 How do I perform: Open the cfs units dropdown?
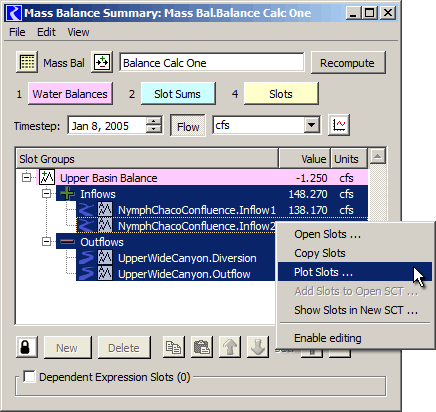(312, 125)
